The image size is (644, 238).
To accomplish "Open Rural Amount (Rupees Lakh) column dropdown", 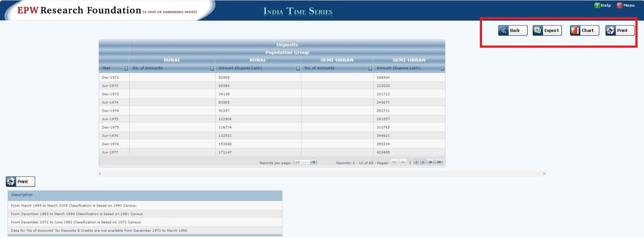I will point(298,68).
